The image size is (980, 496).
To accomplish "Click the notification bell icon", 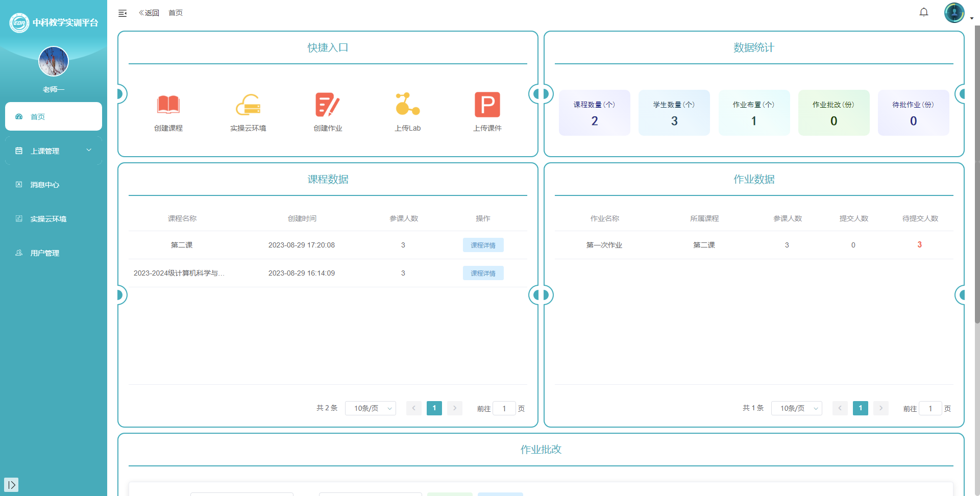I will click(924, 12).
